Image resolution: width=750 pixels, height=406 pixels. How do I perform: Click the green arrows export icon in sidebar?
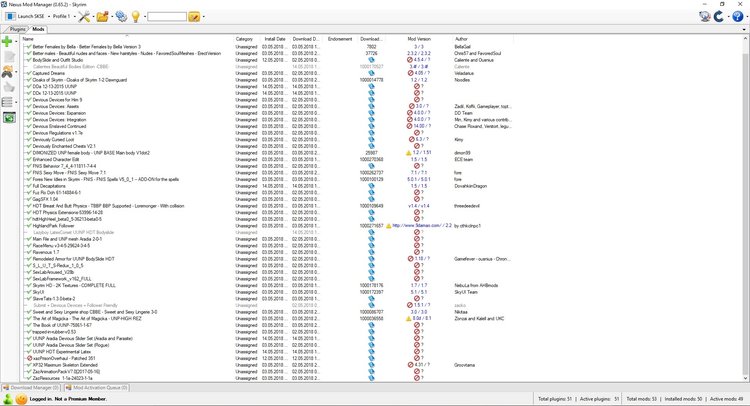9,117
